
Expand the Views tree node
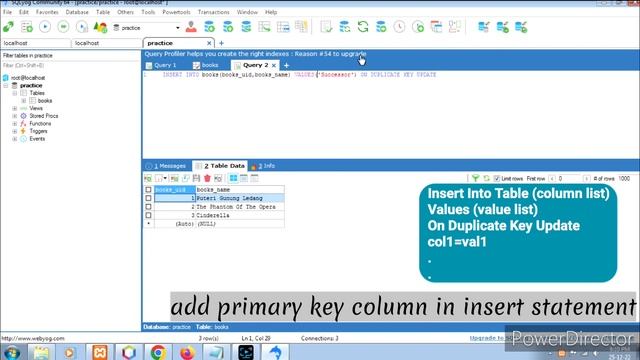coord(15,109)
